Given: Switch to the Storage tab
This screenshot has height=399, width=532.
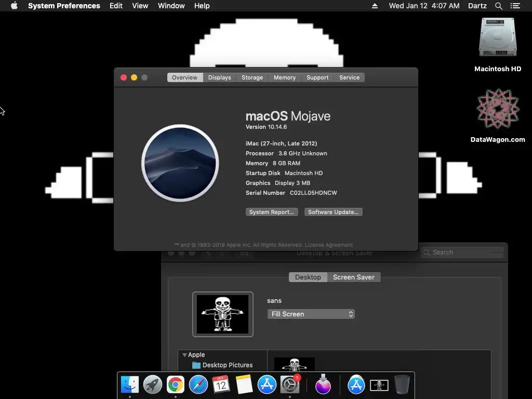Looking at the screenshot, I should click(252, 77).
